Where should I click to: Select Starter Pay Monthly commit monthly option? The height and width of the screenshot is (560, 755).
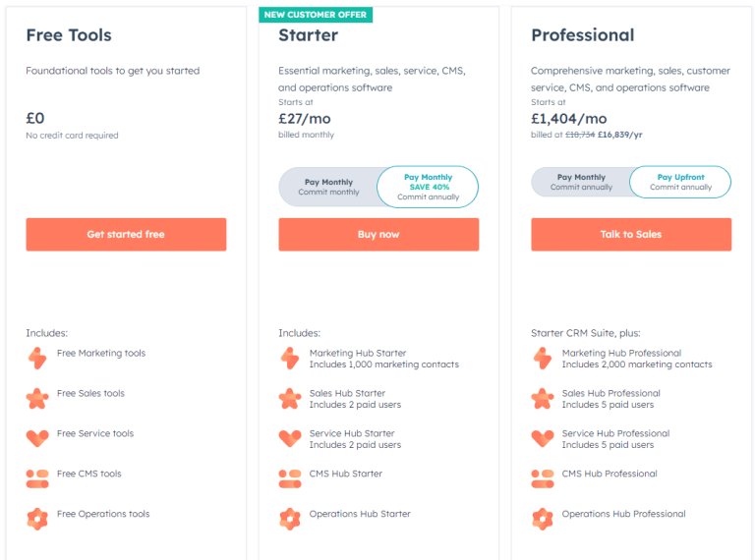[x=328, y=187]
